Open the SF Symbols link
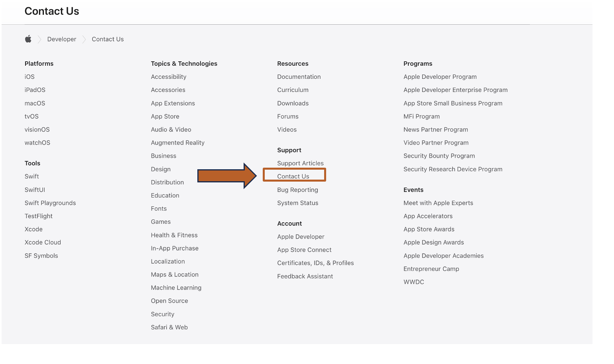This screenshot has height=364, width=614. 41,256
